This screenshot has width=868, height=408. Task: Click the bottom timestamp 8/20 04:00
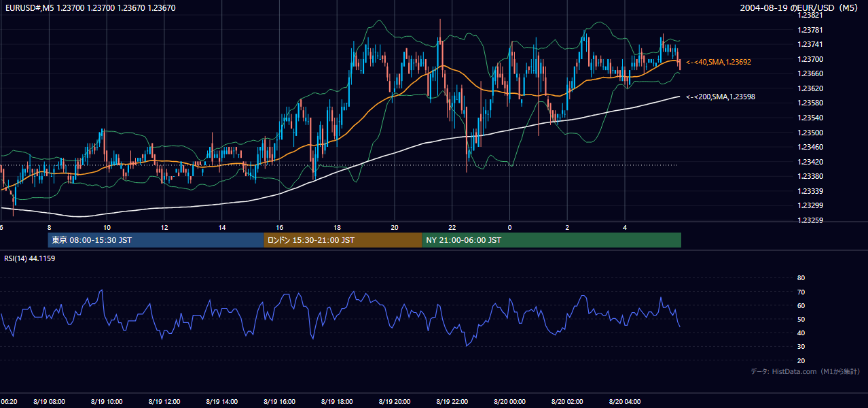tap(626, 402)
